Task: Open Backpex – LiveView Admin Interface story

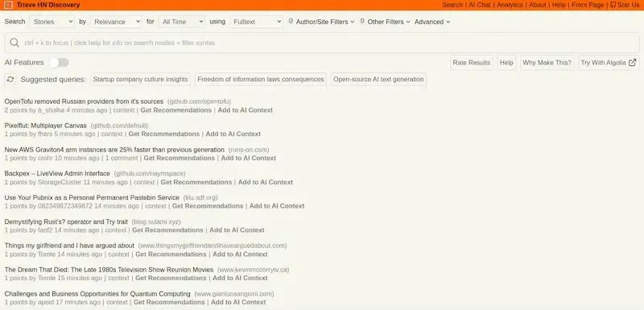Action: [57, 174]
